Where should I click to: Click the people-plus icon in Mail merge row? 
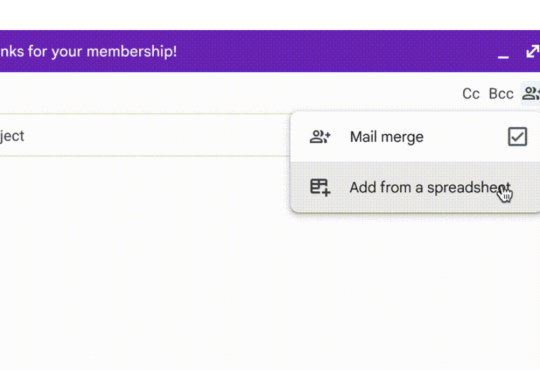pos(320,137)
